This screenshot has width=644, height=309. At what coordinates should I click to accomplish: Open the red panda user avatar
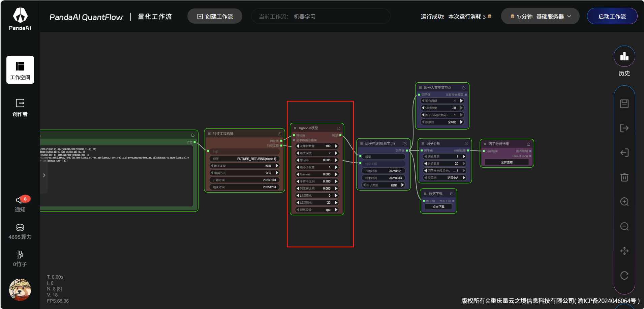pyautogui.click(x=20, y=290)
